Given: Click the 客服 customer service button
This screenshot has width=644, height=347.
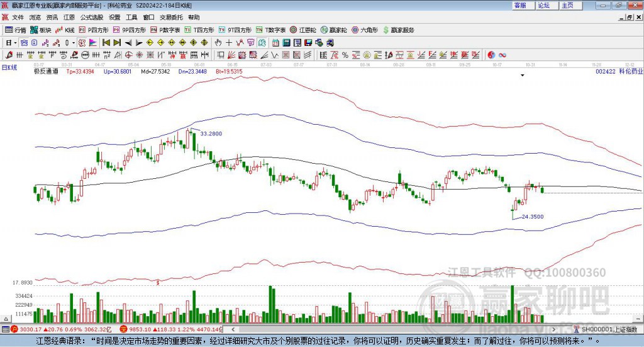Looking at the screenshot, I should [523, 5].
